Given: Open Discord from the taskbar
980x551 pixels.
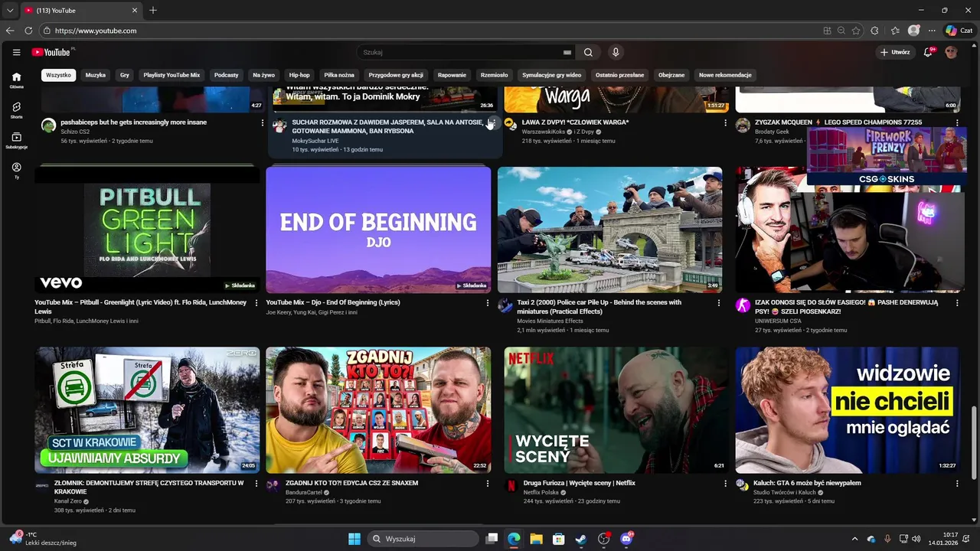Looking at the screenshot, I should (x=626, y=539).
